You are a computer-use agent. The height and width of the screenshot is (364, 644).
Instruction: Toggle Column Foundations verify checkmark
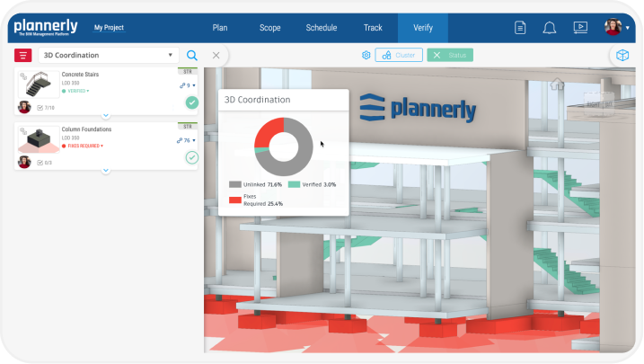click(192, 157)
